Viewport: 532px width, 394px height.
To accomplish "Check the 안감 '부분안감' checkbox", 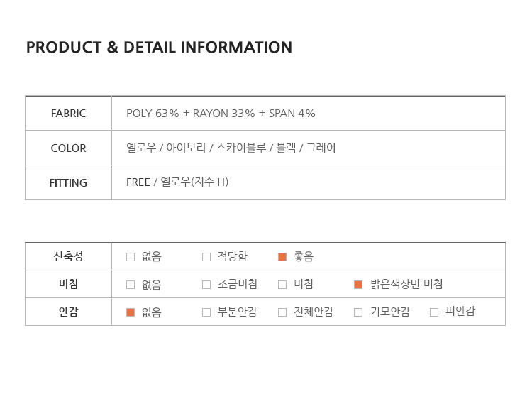I will 206,312.
